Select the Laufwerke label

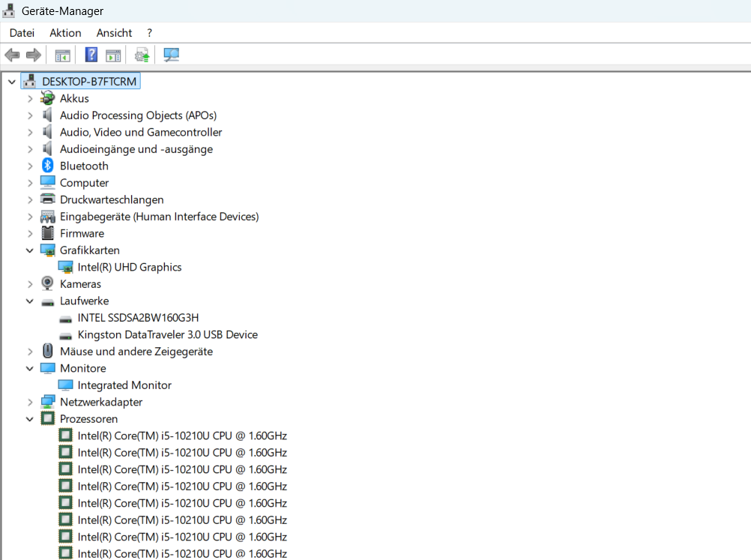84,301
